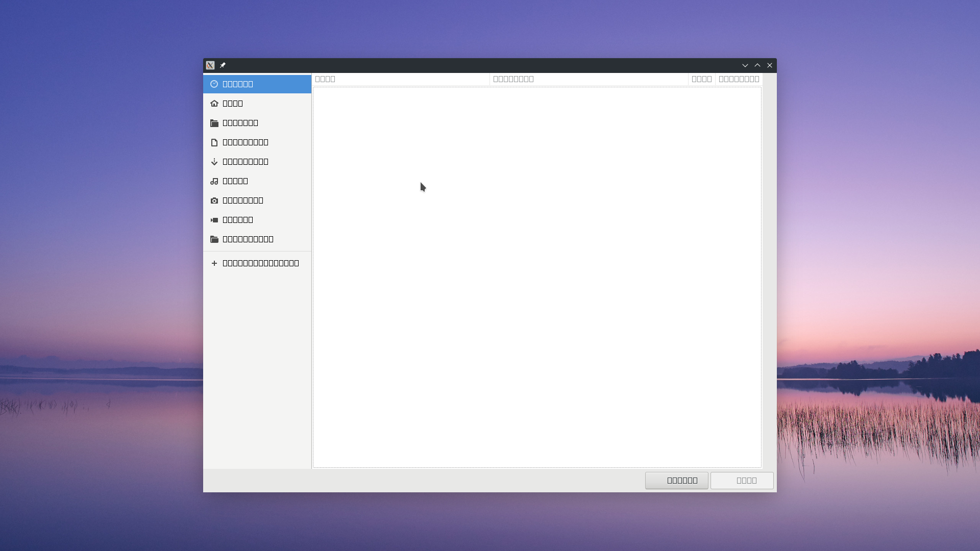Click the narrow third column header
This screenshot has width=980, height=551.
point(702,79)
